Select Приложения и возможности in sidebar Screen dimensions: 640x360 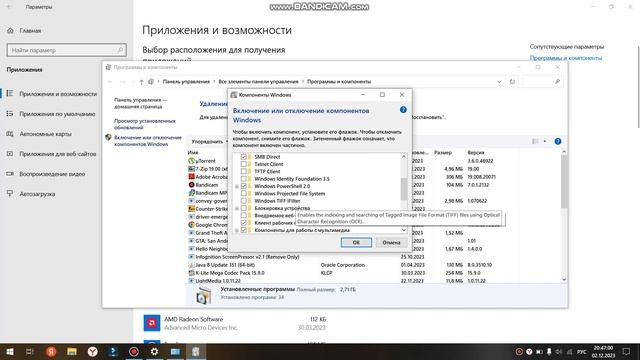pos(58,94)
